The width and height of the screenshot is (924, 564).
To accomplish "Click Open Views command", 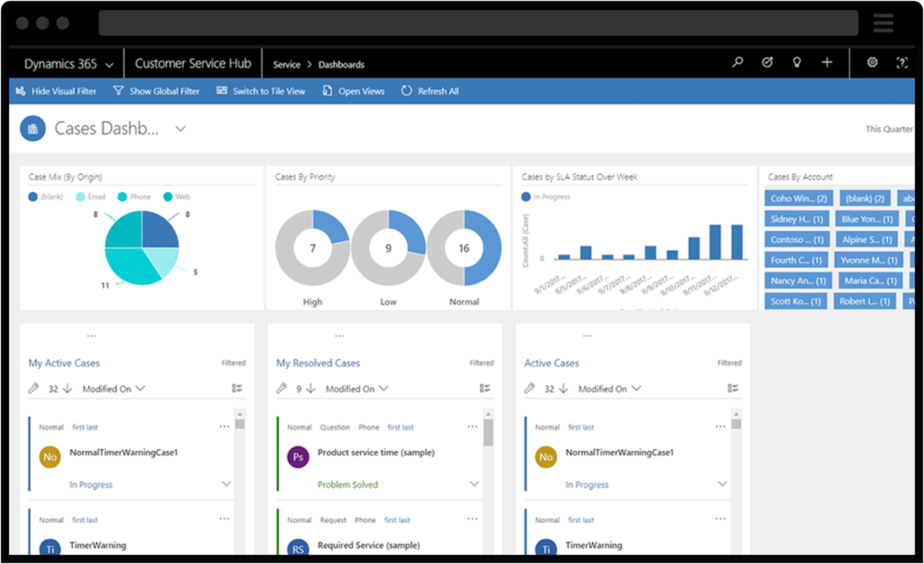I will coord(354,91).
